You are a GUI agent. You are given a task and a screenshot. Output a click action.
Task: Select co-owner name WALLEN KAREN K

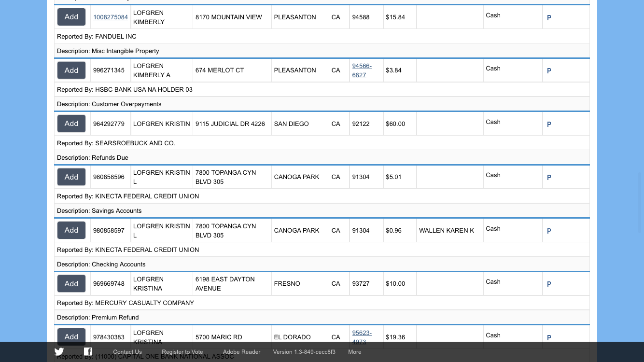pos(447,231)
